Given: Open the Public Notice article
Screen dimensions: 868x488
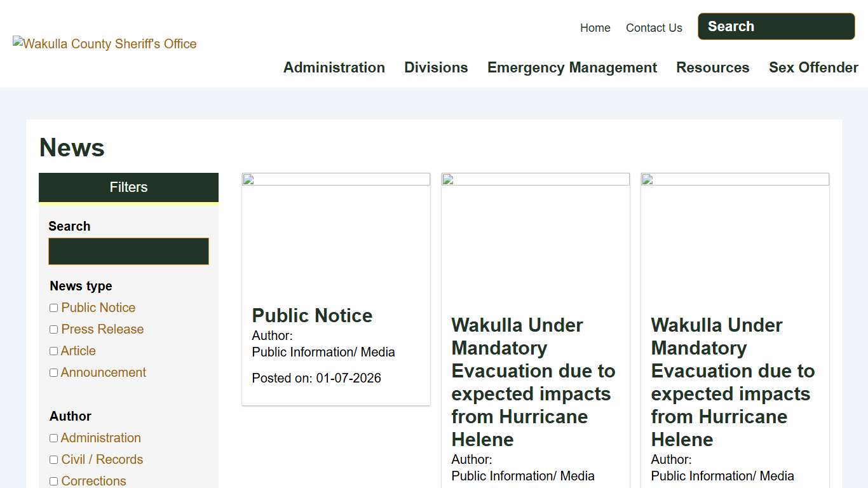Looking at the screenshot, I should [311, 315].
